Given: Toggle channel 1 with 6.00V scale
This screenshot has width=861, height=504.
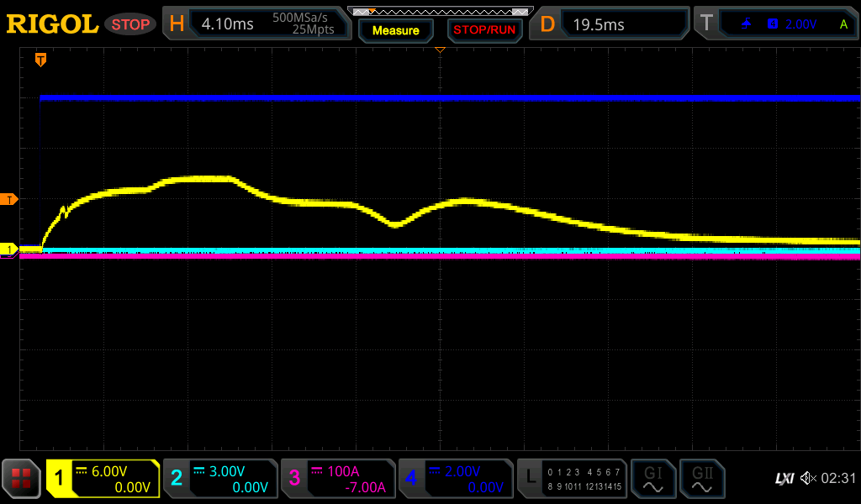Looking at the screenshot, I should tap(103, 479).
